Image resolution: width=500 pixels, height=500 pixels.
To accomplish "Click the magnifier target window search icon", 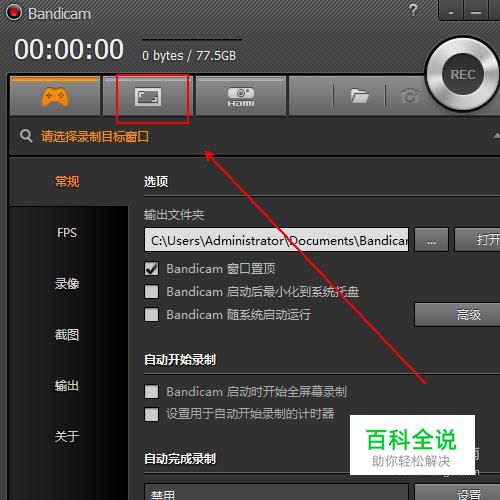I will pyautogui.click(x=26, y=136).
